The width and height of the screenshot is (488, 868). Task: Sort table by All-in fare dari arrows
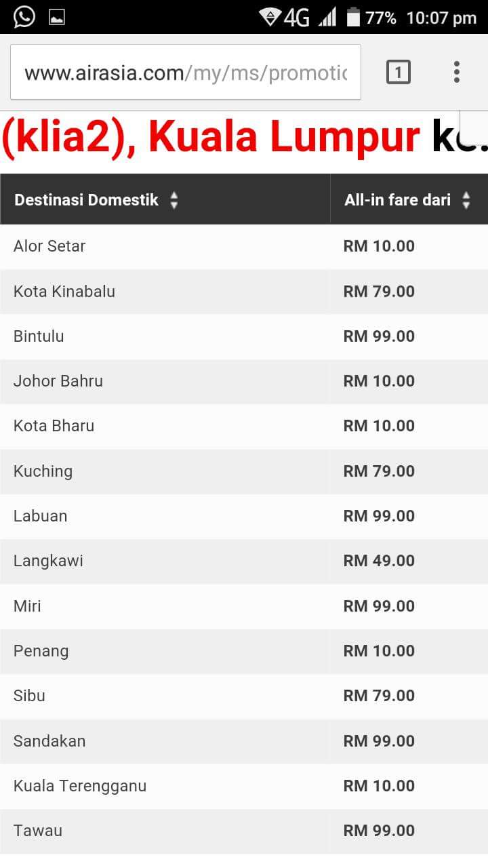click(466, 200)
